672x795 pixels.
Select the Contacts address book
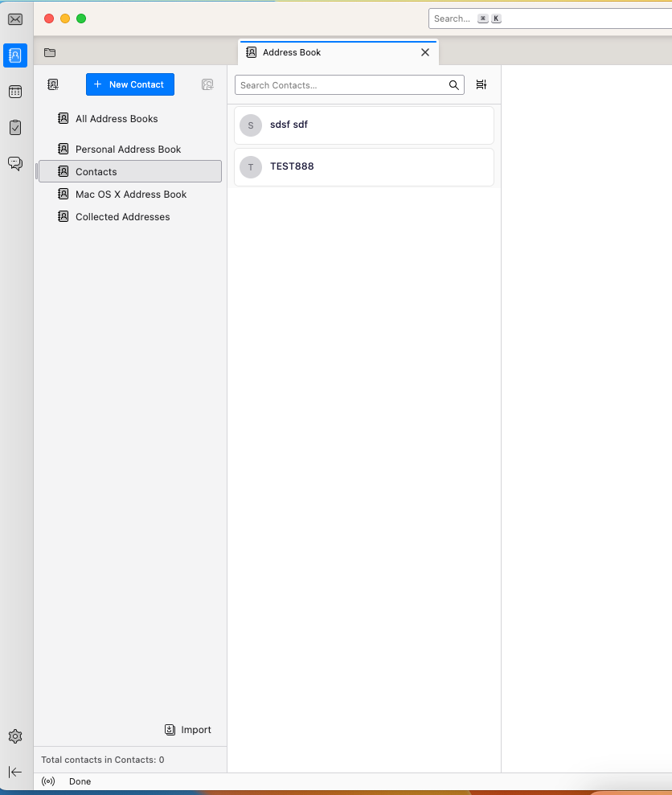click(x=129, y=171)
